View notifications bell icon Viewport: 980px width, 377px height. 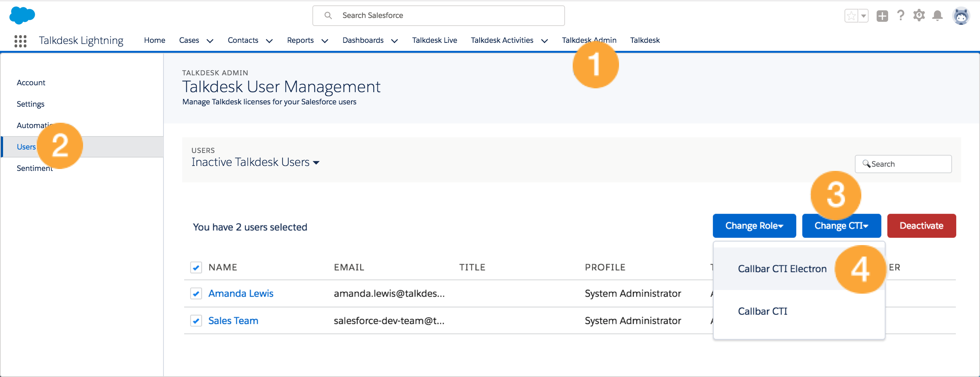pyautogui.click(x=938, y=16)
